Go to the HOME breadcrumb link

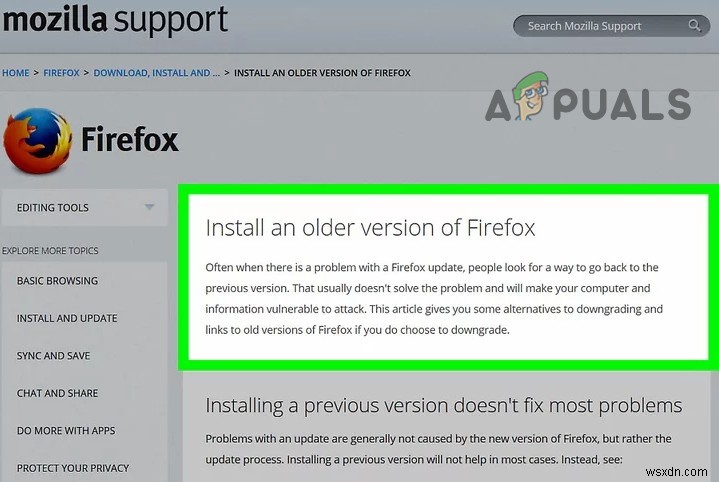coord(16,73)
